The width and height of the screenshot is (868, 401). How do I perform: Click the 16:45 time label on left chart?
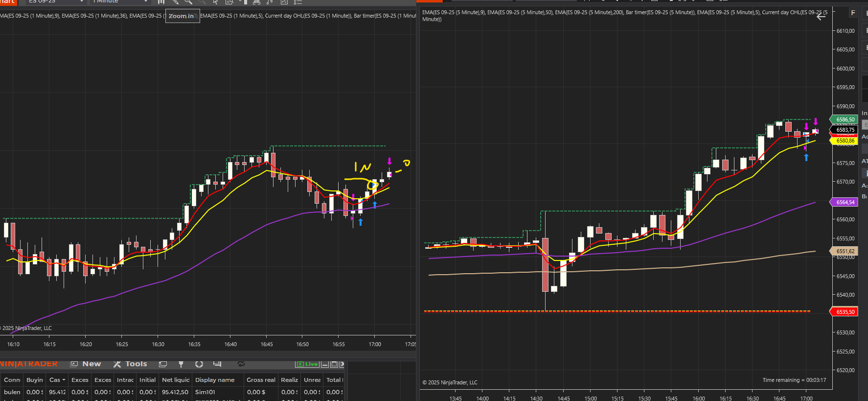tap(267, 344)
